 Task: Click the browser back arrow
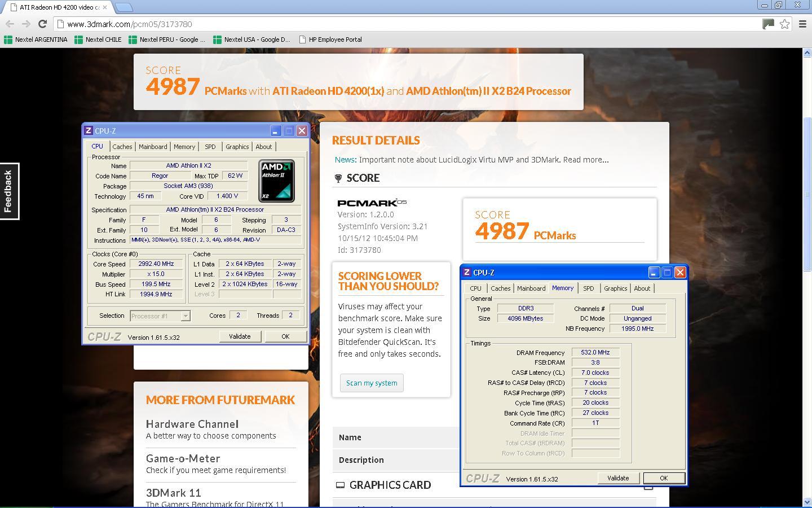10,24
